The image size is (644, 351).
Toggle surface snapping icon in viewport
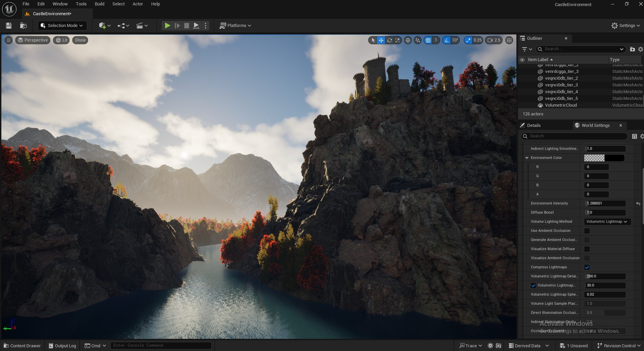[418, 40]
